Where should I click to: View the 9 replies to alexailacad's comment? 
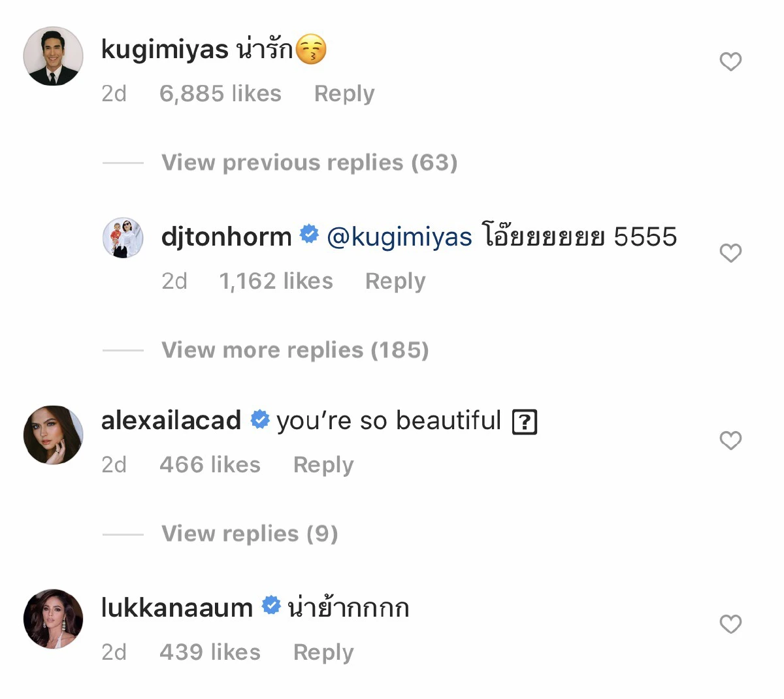(x=249, y=533)
